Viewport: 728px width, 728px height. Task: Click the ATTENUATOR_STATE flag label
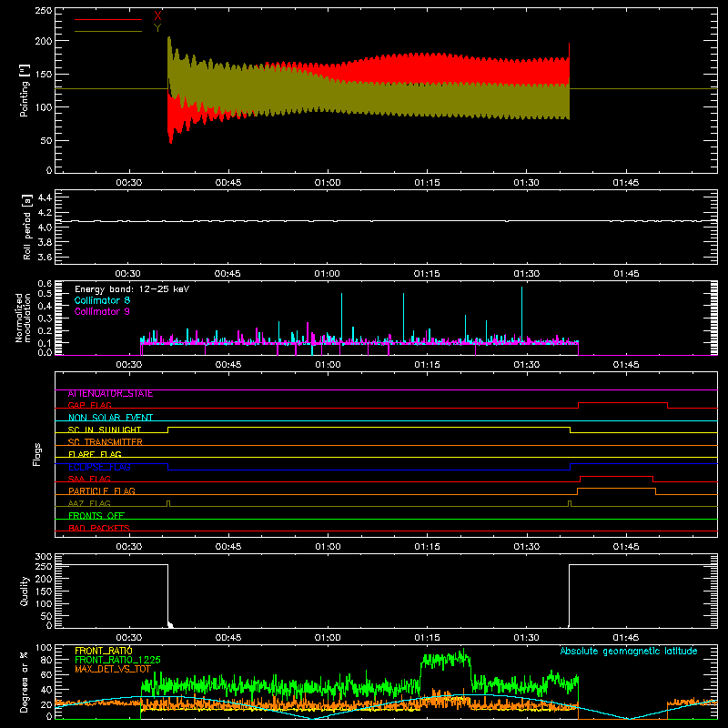tap(110, 394)
